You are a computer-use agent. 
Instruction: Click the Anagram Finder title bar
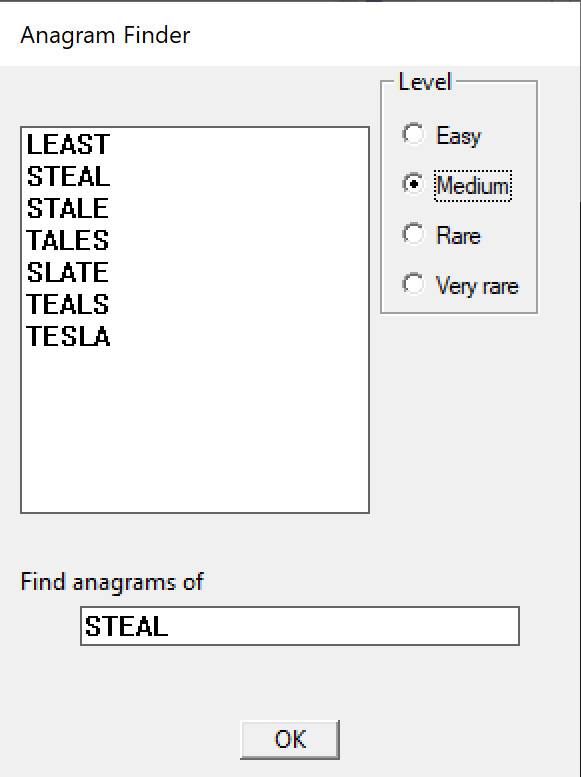point(290,35)
